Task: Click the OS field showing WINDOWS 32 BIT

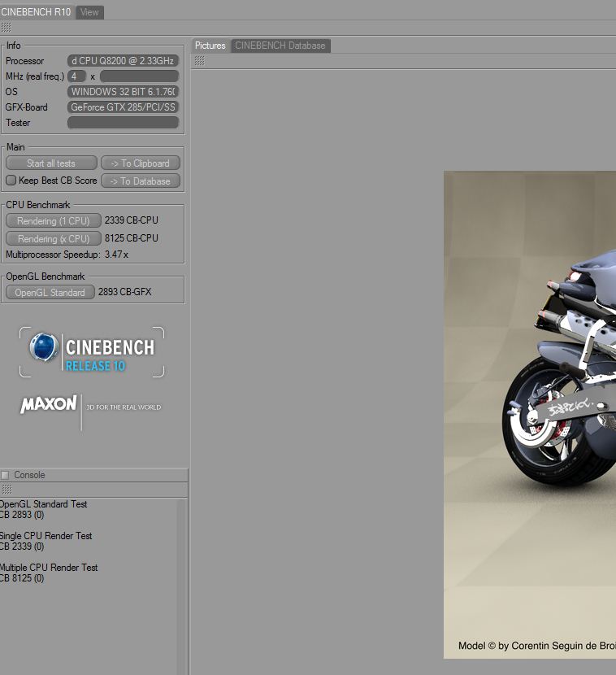Action: 123,92
